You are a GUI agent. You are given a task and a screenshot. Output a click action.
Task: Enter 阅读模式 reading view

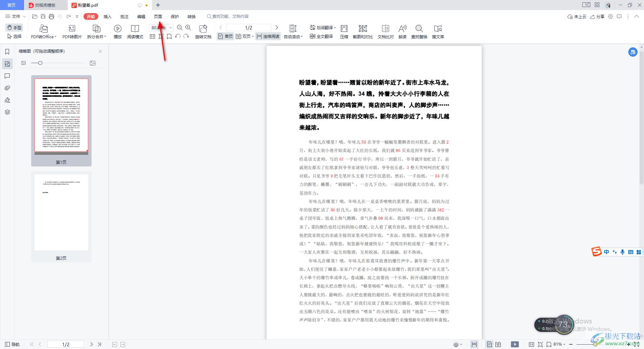pyautogui.click(x=135, y=32)
